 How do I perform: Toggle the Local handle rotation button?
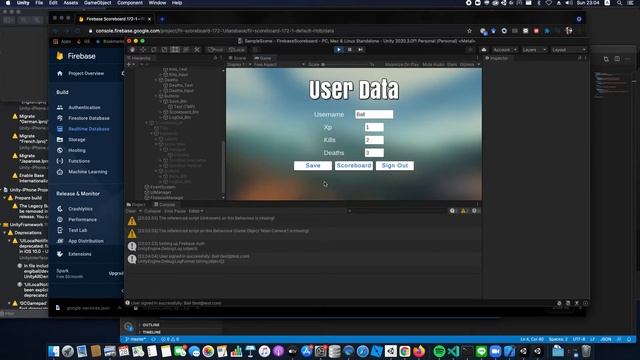(237, 50)
